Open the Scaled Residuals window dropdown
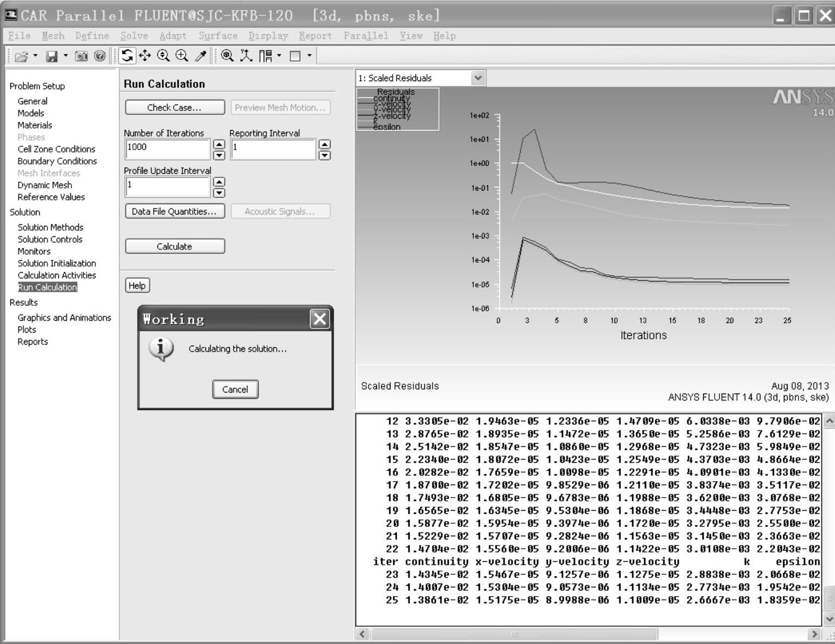This screenshot has height=644, width=835. click(478, 78)
